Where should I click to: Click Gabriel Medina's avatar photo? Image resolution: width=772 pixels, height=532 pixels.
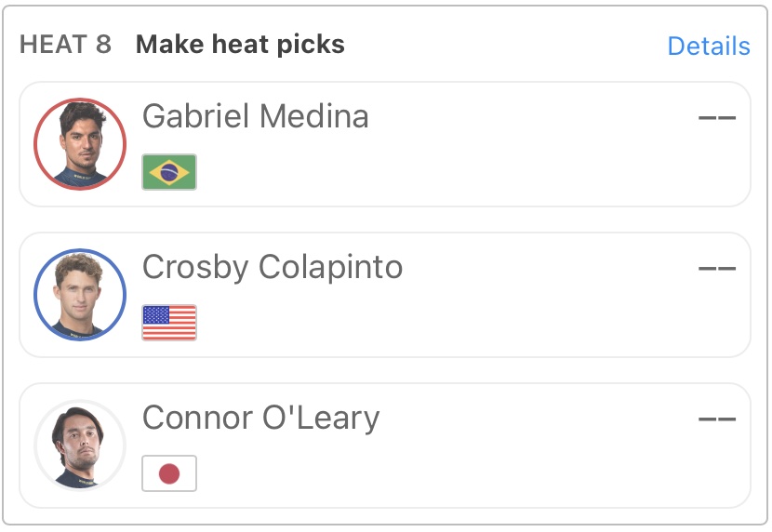point(80,143)
